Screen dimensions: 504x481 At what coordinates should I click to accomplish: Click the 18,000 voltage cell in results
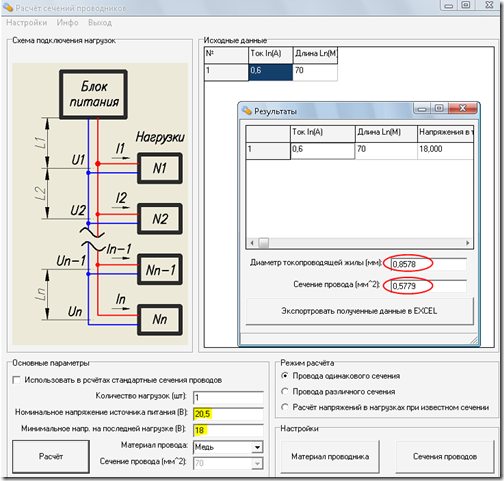(x=445, y=151)
